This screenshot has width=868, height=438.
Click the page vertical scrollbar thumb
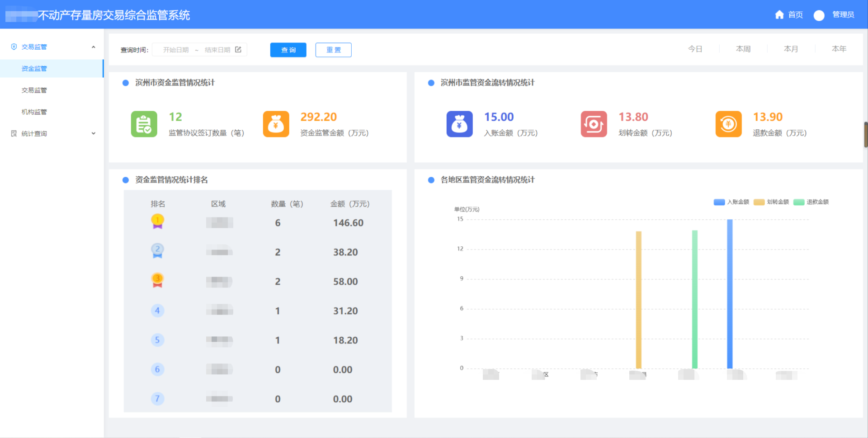[x=865, y=134]
